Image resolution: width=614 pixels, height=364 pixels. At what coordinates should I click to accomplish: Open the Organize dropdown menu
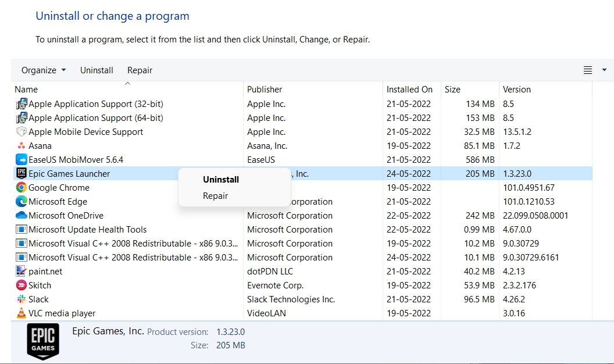[44, 70]
